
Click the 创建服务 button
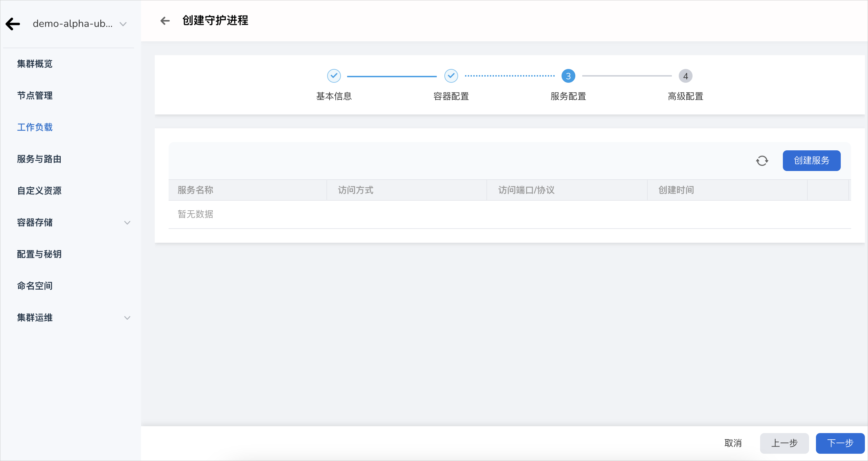pyautogui.click(x=811, y=161)
